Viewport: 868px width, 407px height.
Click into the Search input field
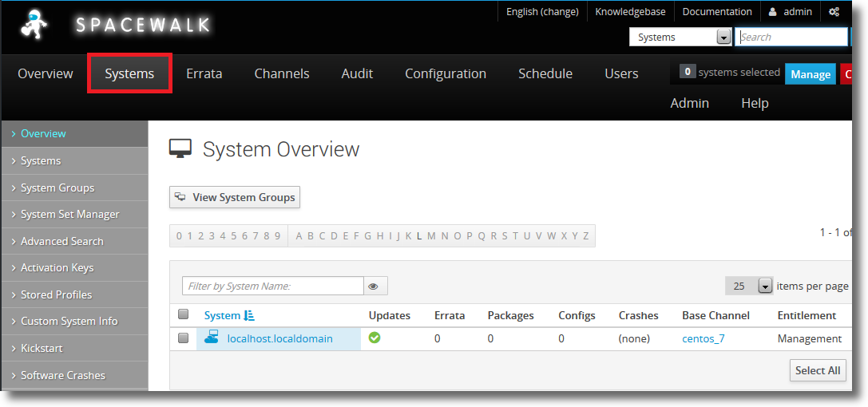click(791, 37)
